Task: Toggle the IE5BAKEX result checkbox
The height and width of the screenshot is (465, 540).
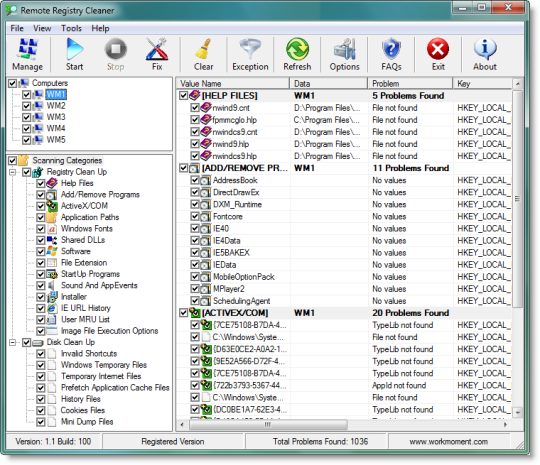Action: (x=195, y=252)
